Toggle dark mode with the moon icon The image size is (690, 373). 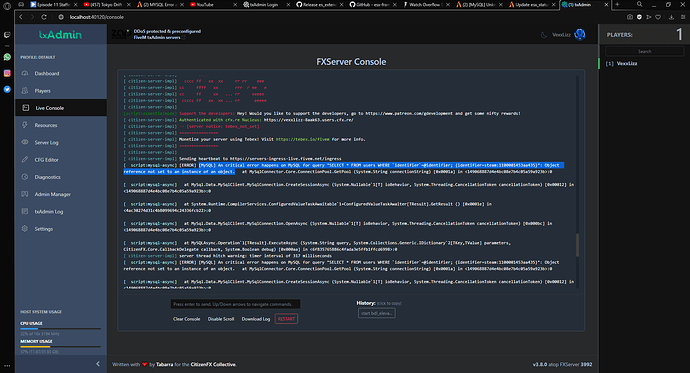tap(544, 35)
